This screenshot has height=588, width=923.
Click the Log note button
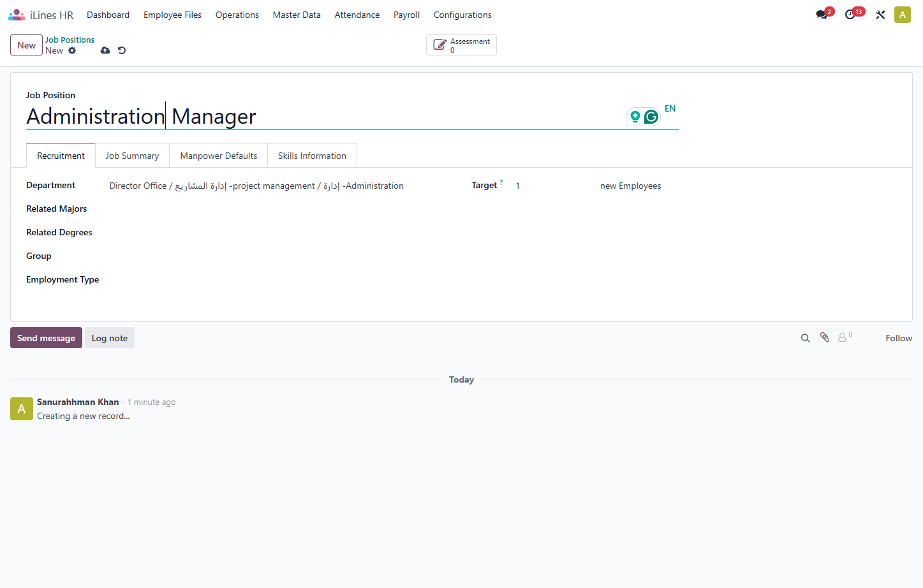(110, 338)
